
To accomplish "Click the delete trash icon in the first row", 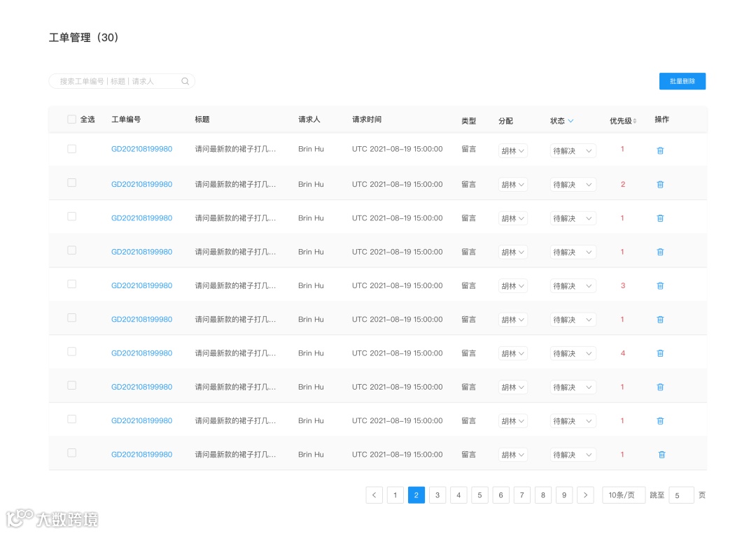I will click(x=660, y=149).
